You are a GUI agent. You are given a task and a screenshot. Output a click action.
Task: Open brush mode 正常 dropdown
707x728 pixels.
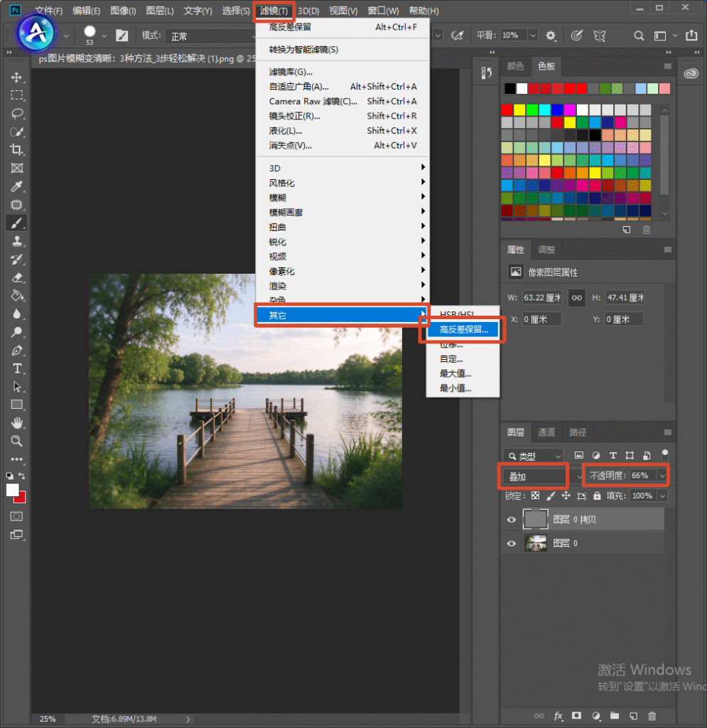point(211,36)
